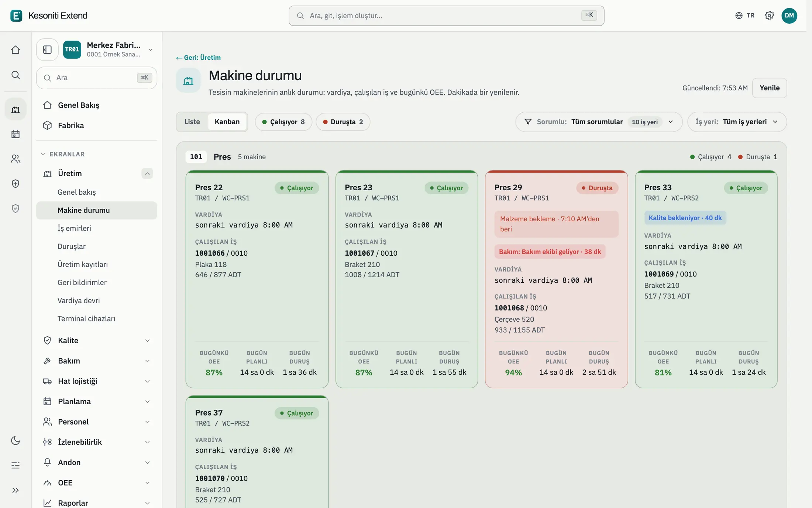Open the İş yeri dropdown

(x=737, y=122)
